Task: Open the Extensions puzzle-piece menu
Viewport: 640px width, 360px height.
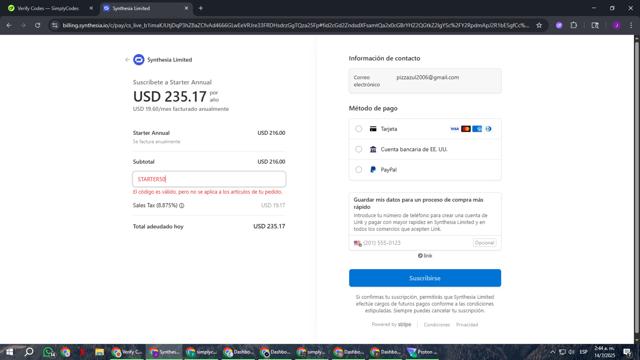Action: click(x=573, y=25)
